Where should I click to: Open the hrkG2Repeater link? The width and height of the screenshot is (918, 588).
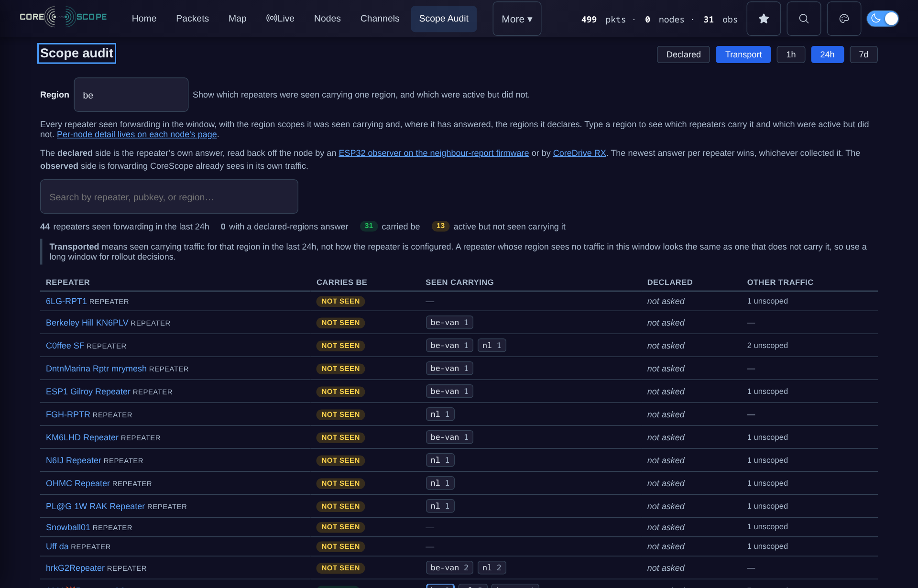(x=75, y=568)
